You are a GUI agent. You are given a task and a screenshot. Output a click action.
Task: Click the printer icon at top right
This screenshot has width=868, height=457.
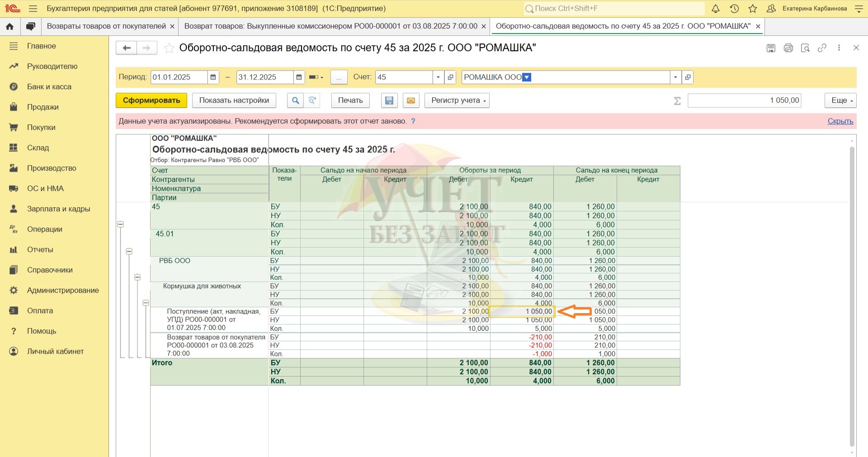click(788, 48)
